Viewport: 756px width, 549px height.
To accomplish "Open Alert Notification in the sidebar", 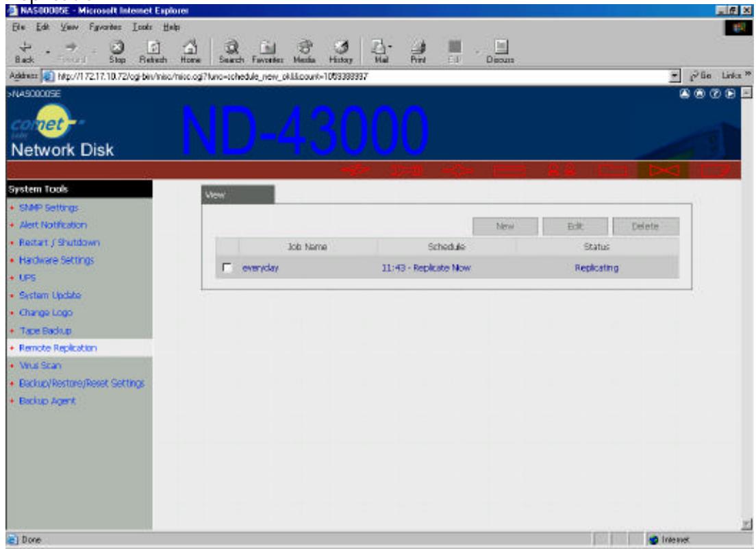I will pos(53,225).
